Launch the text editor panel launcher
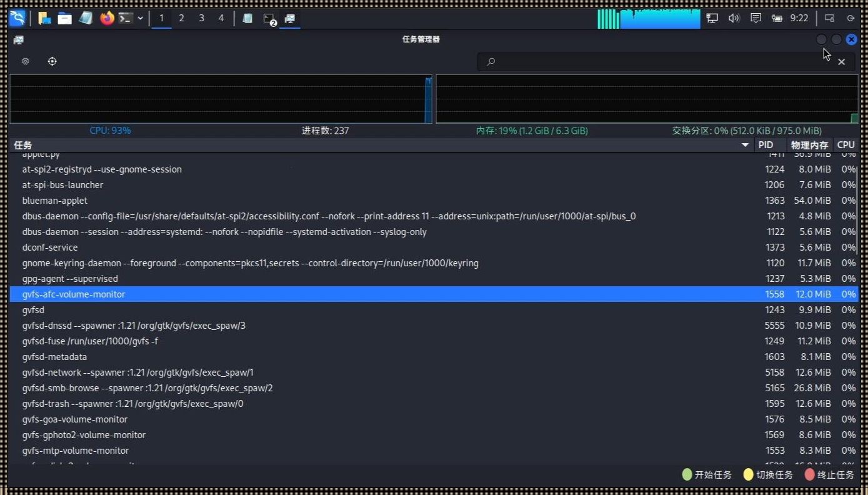 [x=86, y=18]
